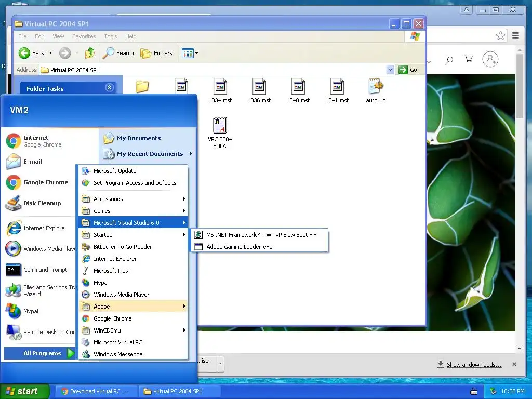Open the Back history dropdown arrow

(50, 53)
